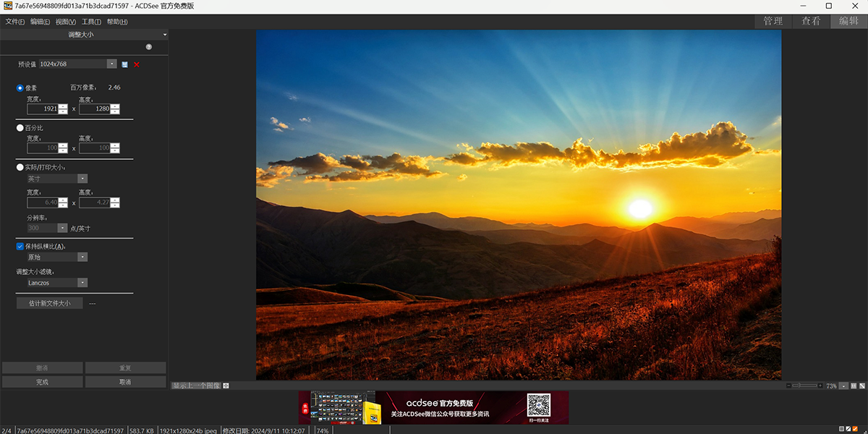Image resolution: width=868 pixels, height=434 pixels.
Task: Click the 重复 button
Action: [x=125, y=367]
